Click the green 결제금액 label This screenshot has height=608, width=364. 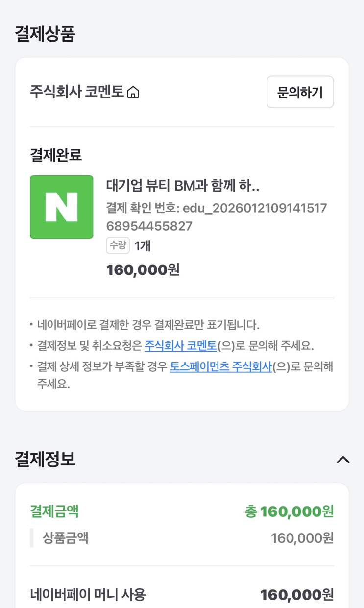[54, 511]
